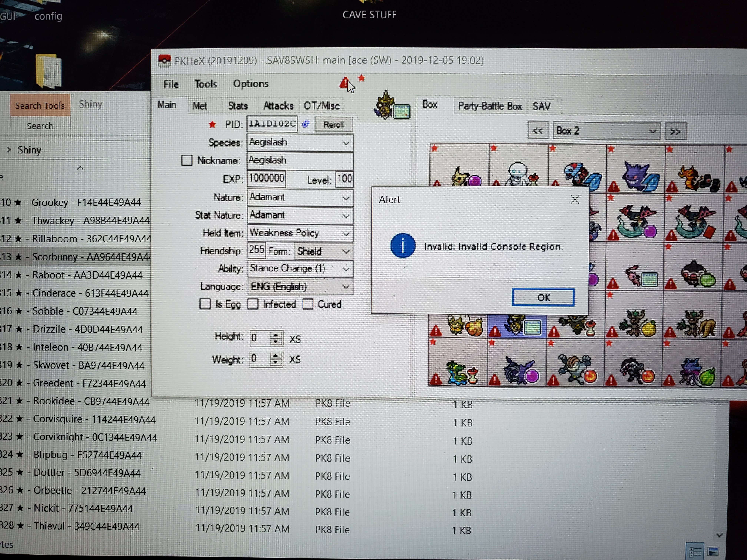Click the Nickname text field

(300, 161)
